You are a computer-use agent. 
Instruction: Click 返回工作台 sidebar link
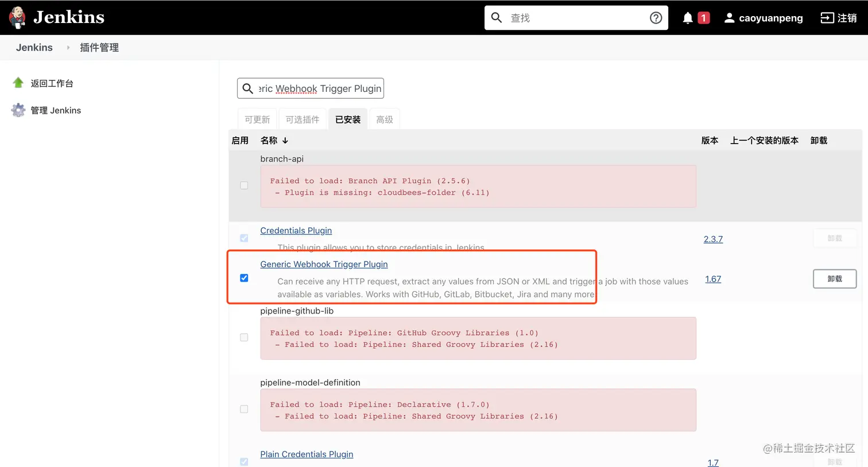pos(52,83)
